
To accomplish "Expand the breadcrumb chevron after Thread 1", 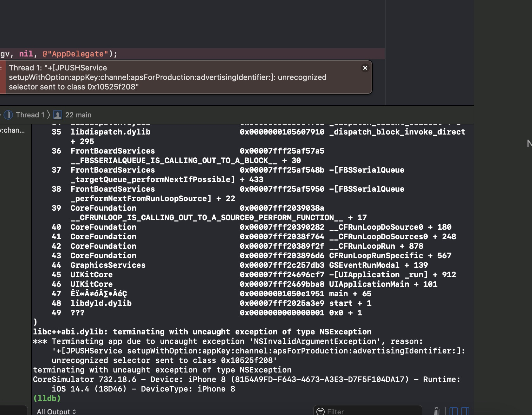I will click(x=49, y=115).
